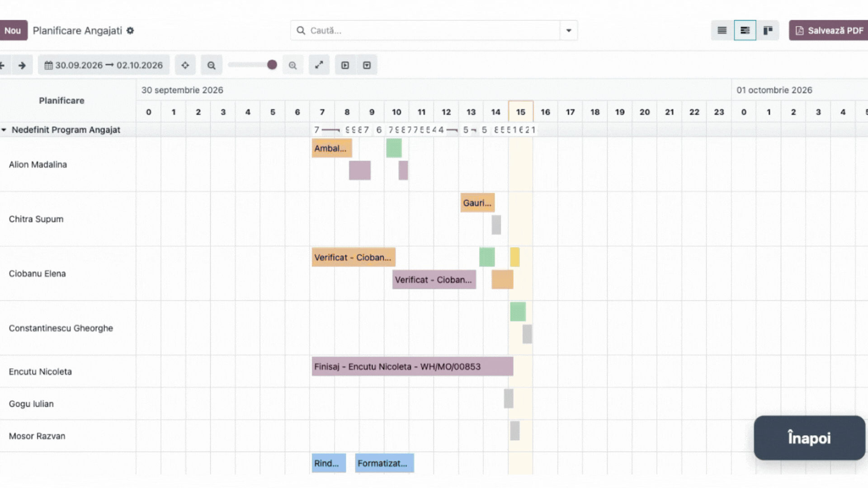Open the Planificare Angajati settings gear
This screenshot has width=868, height=488.
point(130,30)
